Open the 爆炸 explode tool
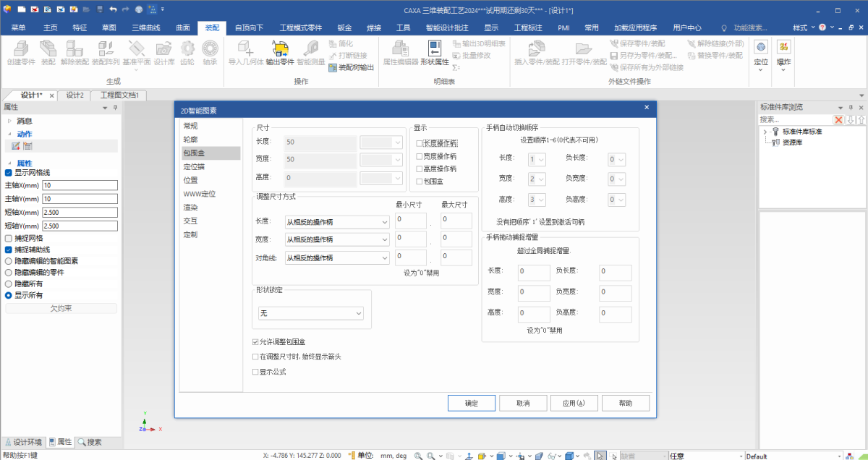The width and height of the screenshot is (868, 460). (783, 52)
